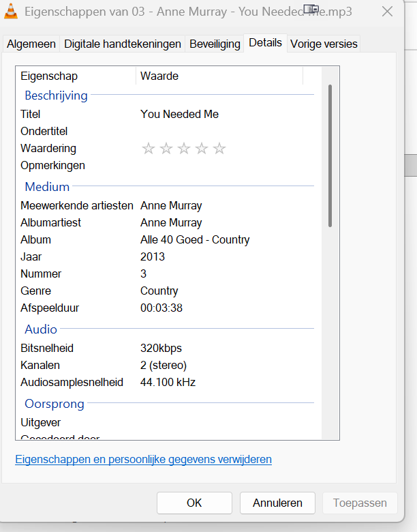Set rating to four stars
The image size is (417, 532).
click(x=202, y=149)
